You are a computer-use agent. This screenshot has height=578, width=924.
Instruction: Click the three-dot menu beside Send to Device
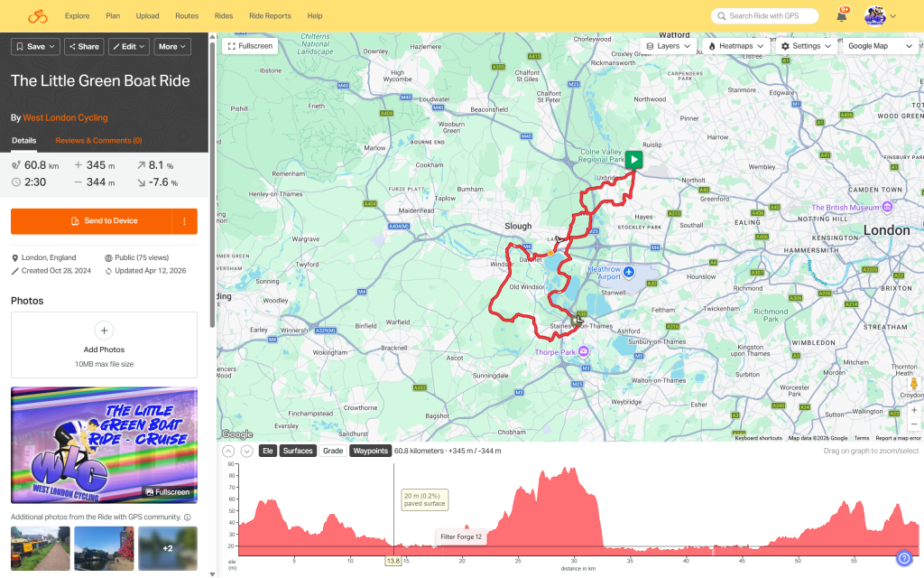tap(184, 221)
